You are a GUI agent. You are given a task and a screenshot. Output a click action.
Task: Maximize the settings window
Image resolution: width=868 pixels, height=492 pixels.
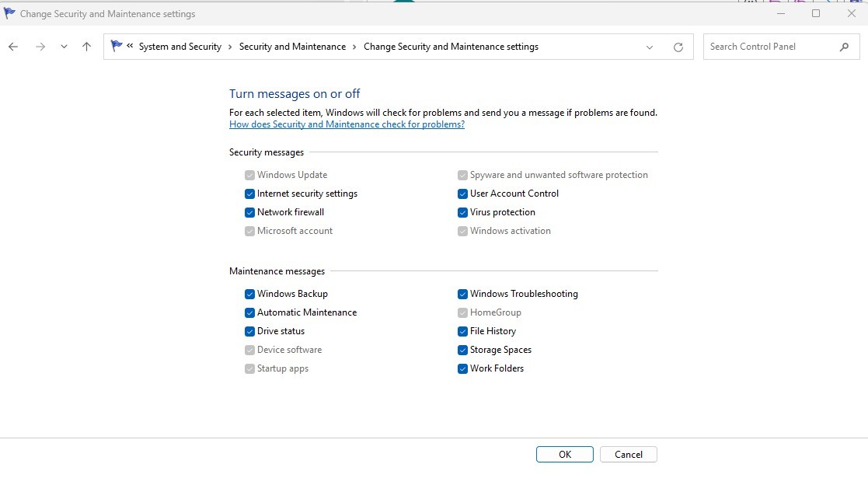[816, 13]
